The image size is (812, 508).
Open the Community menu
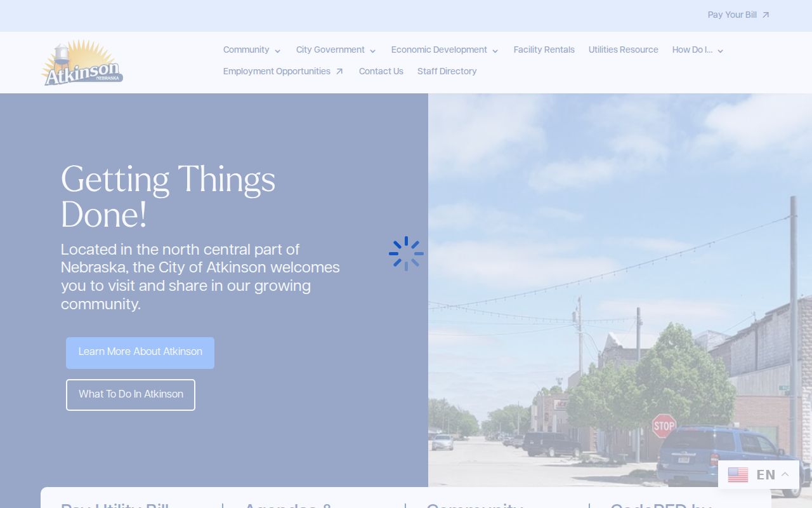pos(246,50)
